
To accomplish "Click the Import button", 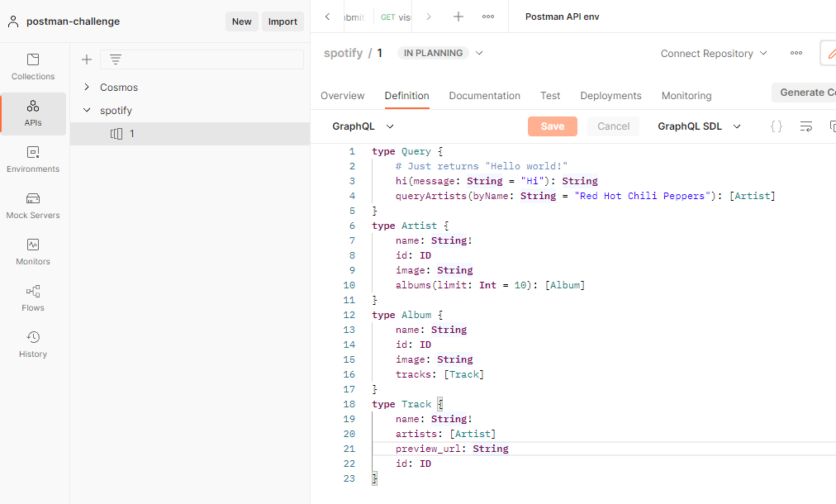I will tap(283, 21).
